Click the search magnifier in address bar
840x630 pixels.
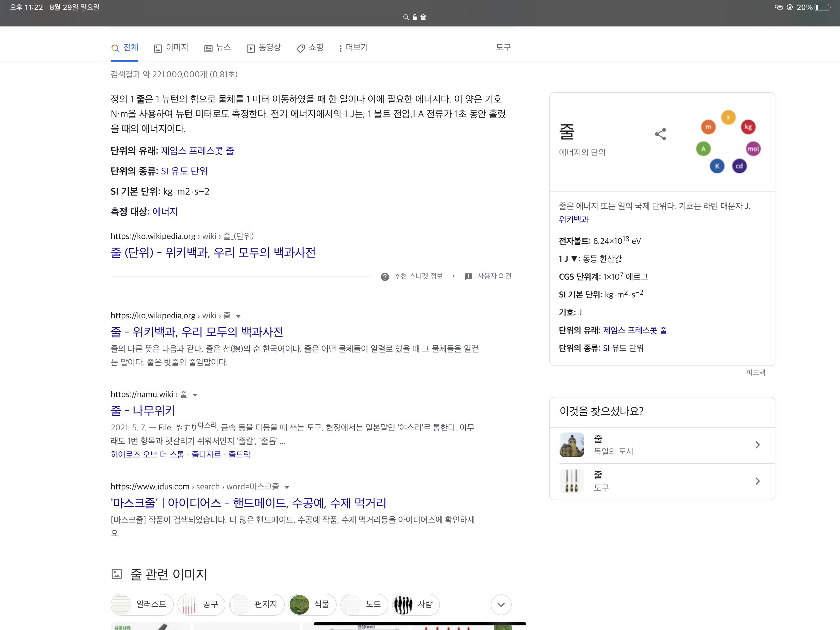[x=406, y=17]
